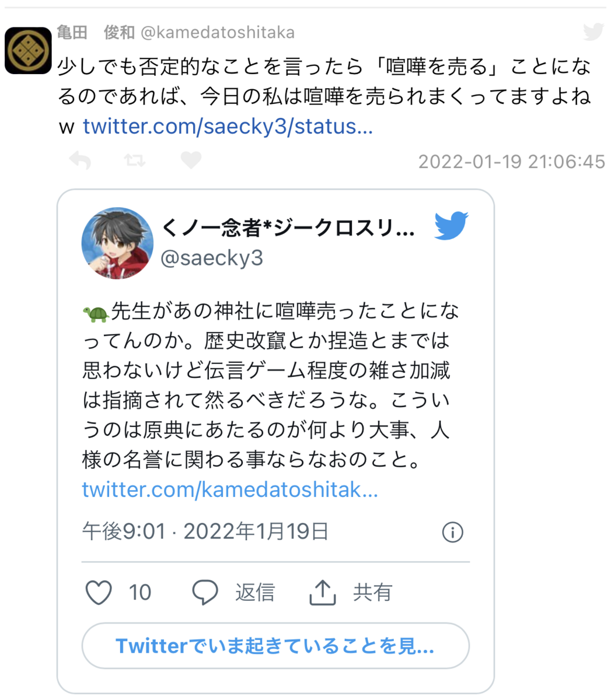Click the 共有 share label
This screenshot has width=611, height=700.
point(372,593)
